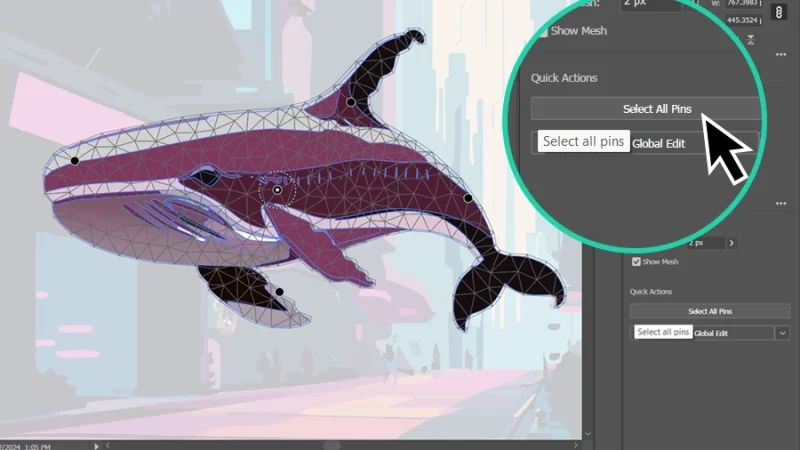Open the status bar arrow menu at bottom left

click(x=96, y=445)
